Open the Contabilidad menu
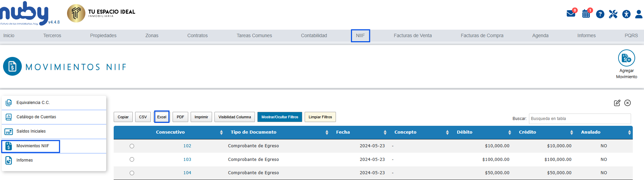Screen dimensions: 644x180 pyautogui.click(x=314, y=35)
